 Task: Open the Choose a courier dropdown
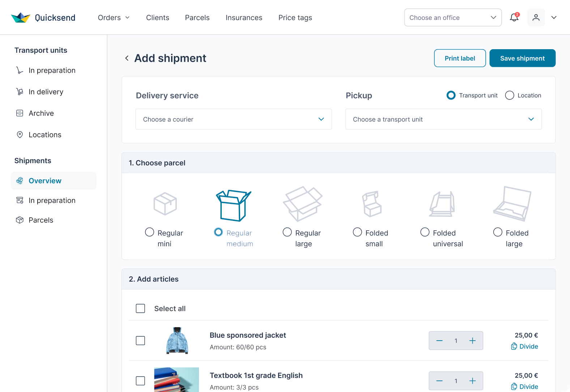coord(234,119)
